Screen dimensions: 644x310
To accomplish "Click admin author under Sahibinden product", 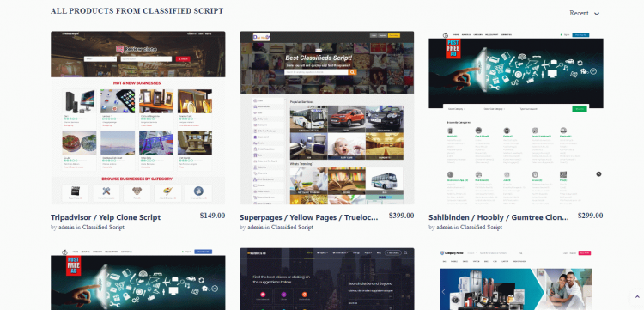I will click(x=444, y=227).
